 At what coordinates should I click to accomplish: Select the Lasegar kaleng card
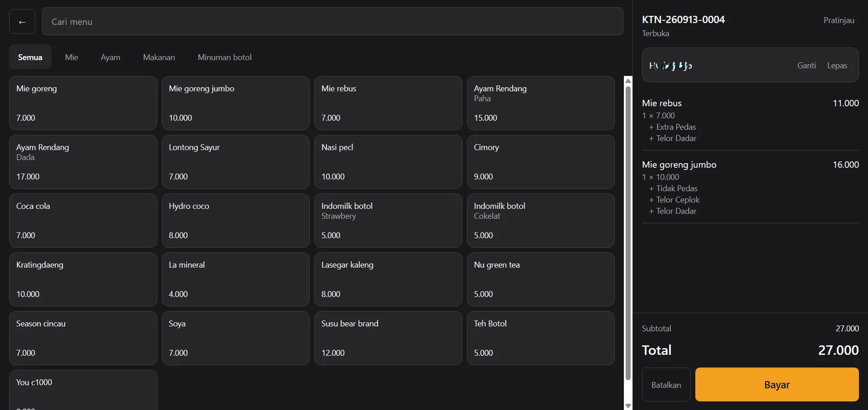pyautogui.click(x=388, y=279)
